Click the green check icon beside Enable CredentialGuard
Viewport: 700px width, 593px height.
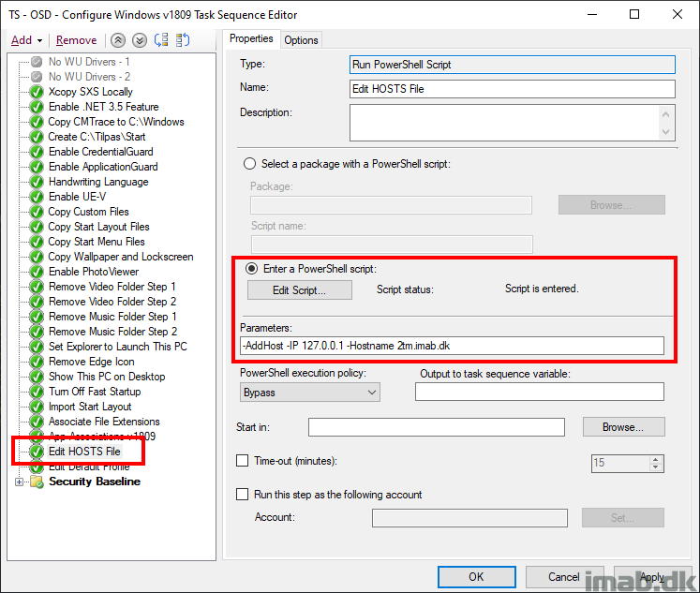coord(37,152)
